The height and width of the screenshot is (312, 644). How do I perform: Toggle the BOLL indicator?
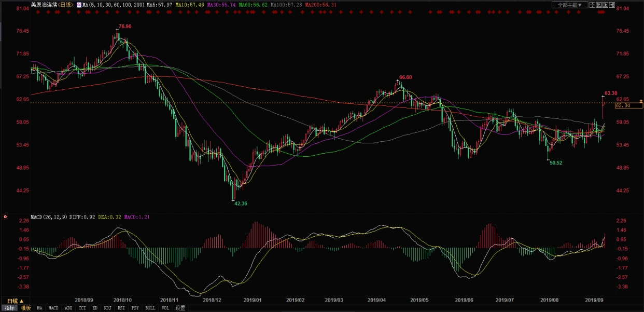[x=150, y=308]
